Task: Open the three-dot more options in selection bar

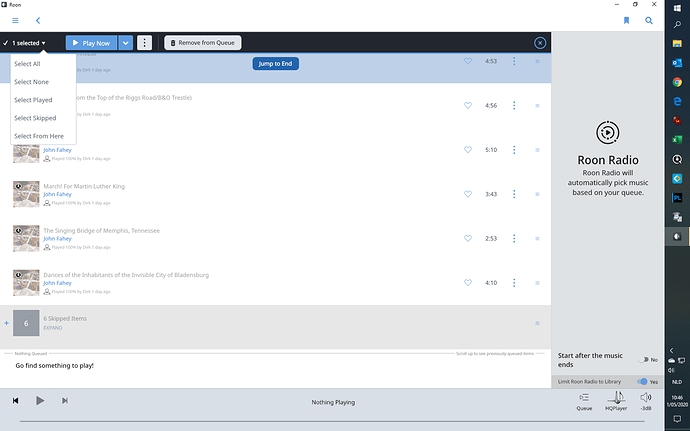Action: point(144,43)
